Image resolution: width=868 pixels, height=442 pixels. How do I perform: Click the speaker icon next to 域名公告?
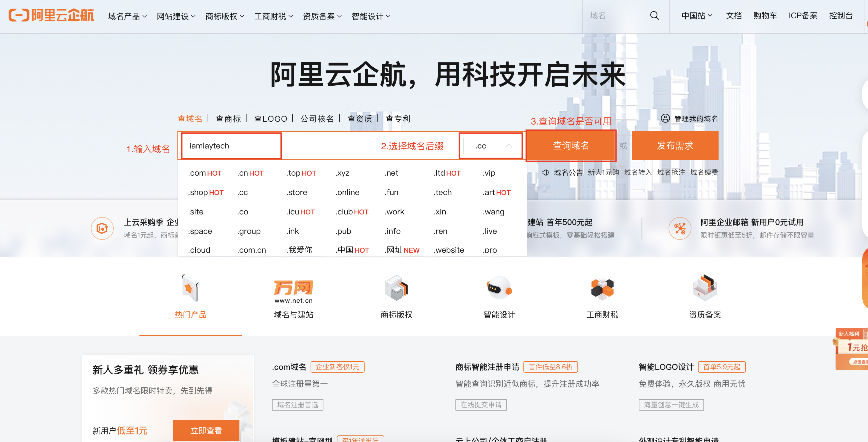pyautogui.click(x=545, y=172)
